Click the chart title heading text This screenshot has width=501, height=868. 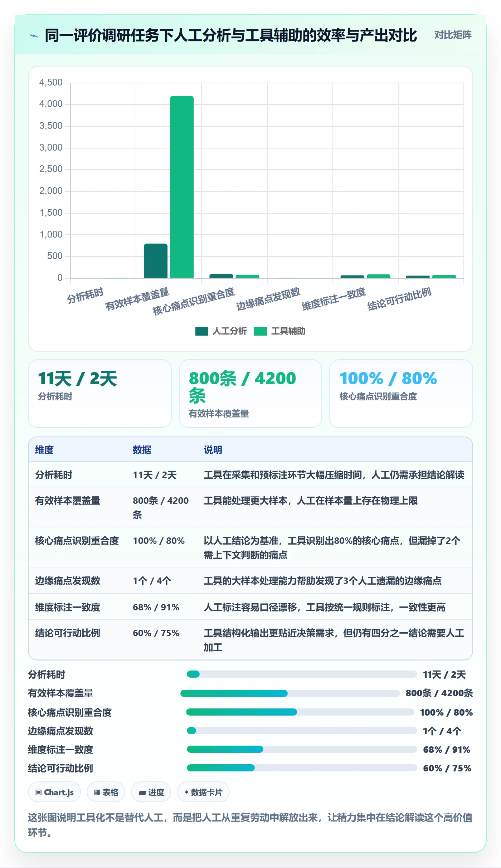click(x=231, y=35)
